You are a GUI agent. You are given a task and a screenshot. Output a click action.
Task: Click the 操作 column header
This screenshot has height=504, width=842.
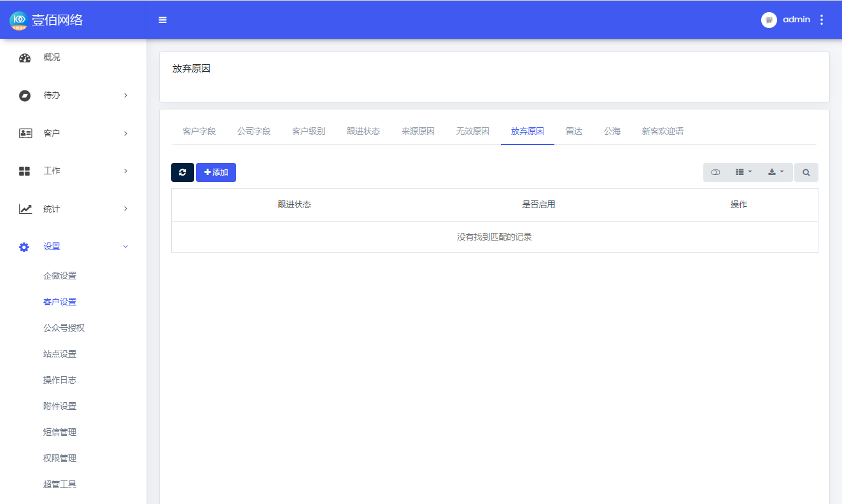(739, 205)
